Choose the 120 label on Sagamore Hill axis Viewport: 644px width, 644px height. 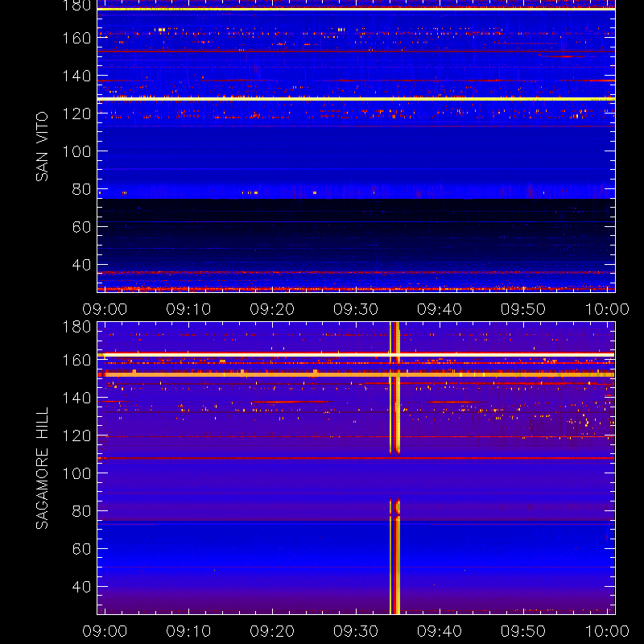pyautogui.click(x=76, y=436)
